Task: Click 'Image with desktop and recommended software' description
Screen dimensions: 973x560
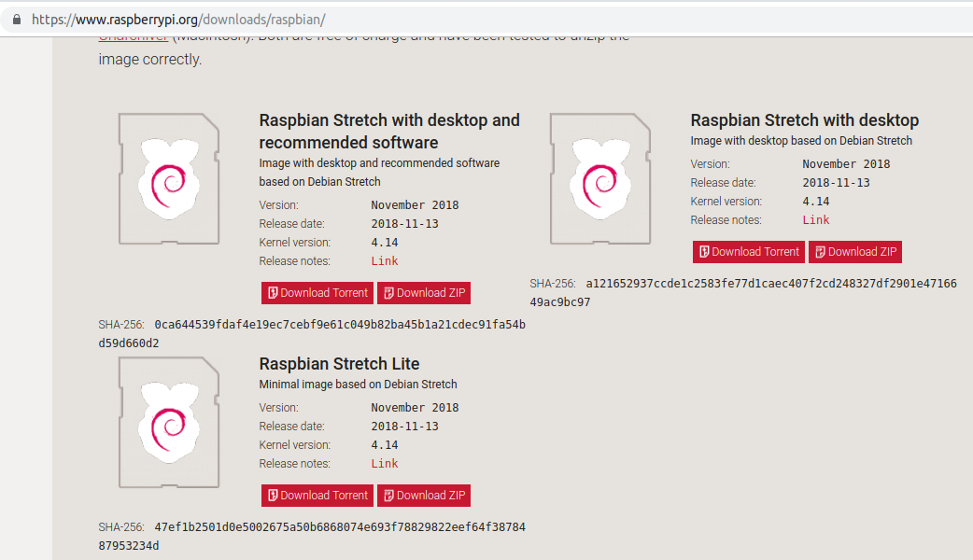Action: [379, 173]
